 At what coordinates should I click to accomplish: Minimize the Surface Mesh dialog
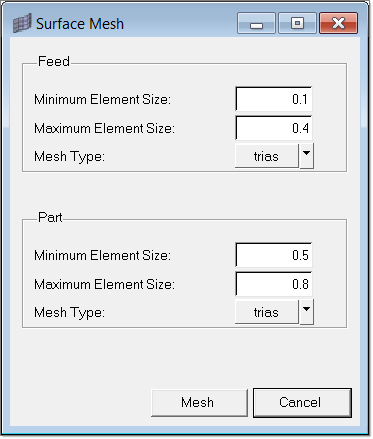pyautogui.click(x=256, y=23)
